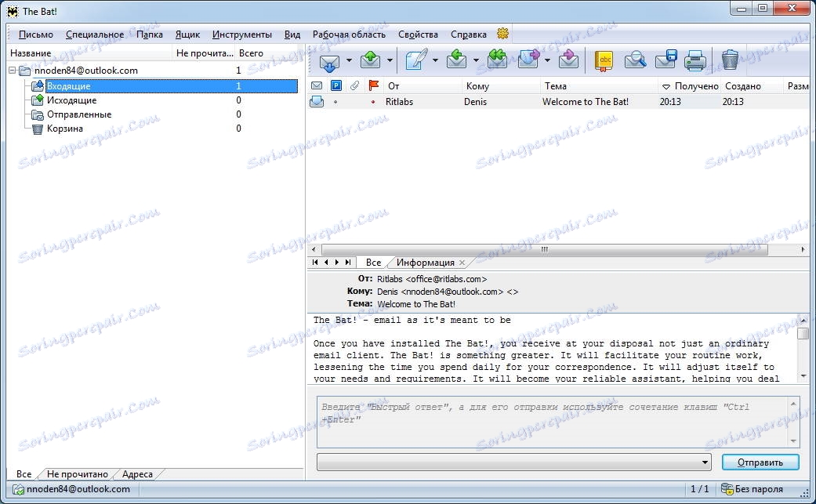The image size is (816, 504).
Task: Open the 'Специальное' menu
Action: point(95,34)
